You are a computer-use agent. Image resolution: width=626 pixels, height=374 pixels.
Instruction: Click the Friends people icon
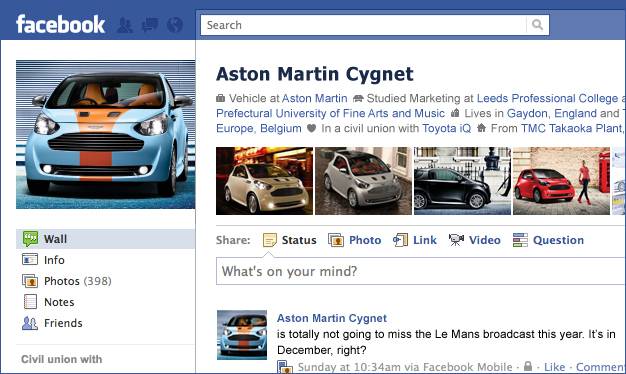pos(30,323)
